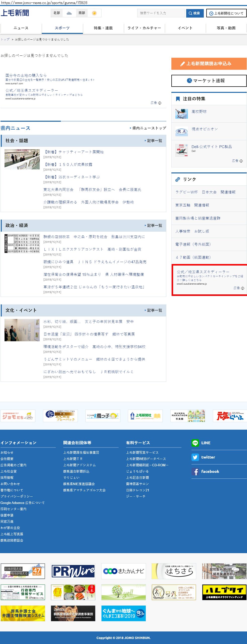The width and height of the screenshot is (247, 644).
Task: Expand 政治・経済 記事一覧 arrow link
Action: [x=153, y=226]
